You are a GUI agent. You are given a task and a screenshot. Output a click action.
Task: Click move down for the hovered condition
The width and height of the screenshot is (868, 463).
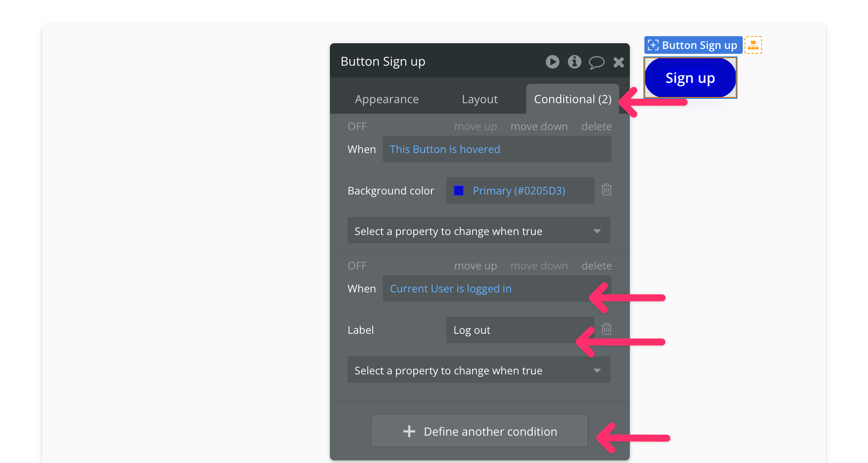(x=539, y=127)
